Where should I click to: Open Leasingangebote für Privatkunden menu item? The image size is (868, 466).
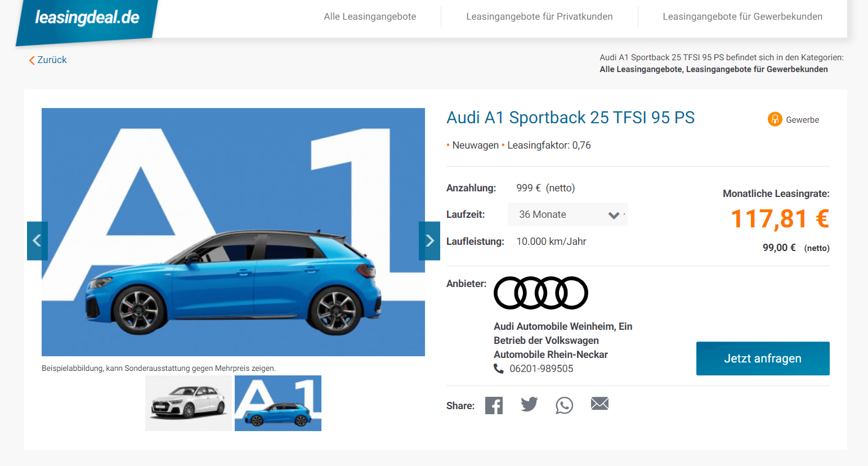(x=539, y=16)
